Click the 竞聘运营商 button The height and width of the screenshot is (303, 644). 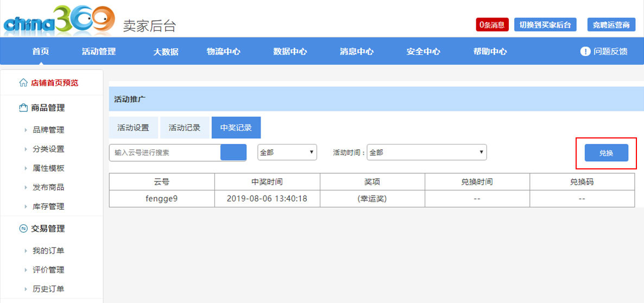[x=611, y=25]
